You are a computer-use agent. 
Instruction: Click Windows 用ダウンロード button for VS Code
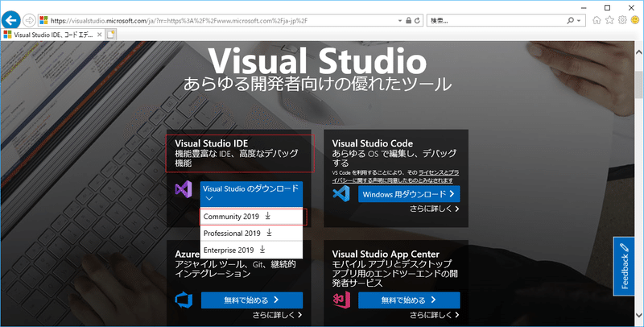pos(409,194)
